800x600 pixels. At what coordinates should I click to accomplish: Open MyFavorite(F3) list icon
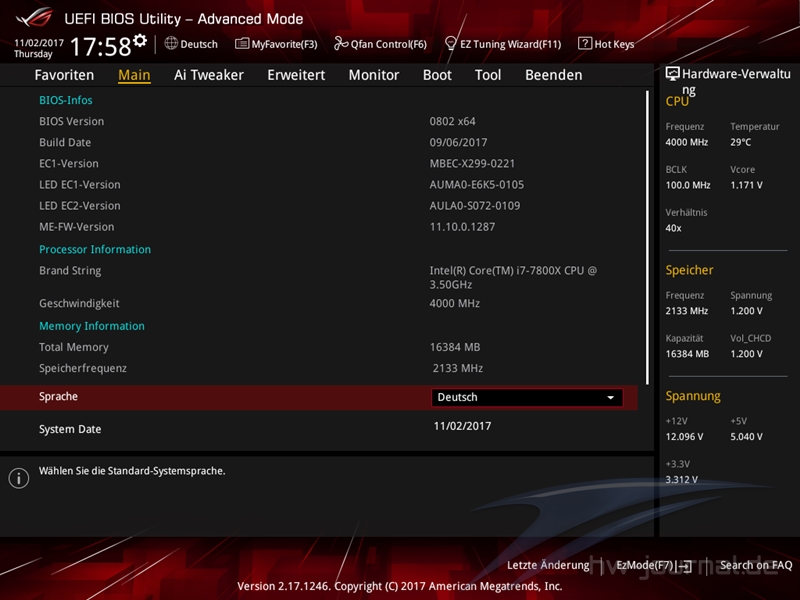click(x=242, y=43)
